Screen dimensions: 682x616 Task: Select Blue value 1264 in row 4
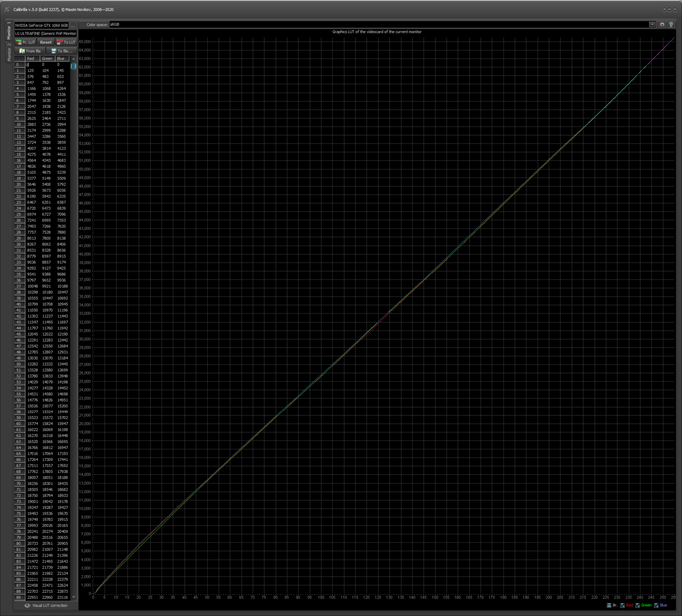(x=63, y=89)
